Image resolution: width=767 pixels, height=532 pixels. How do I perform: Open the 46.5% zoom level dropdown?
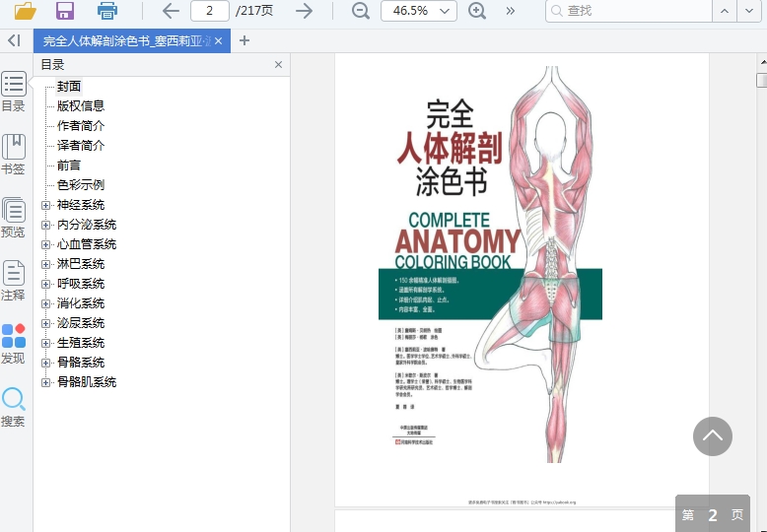pos(419,11)
